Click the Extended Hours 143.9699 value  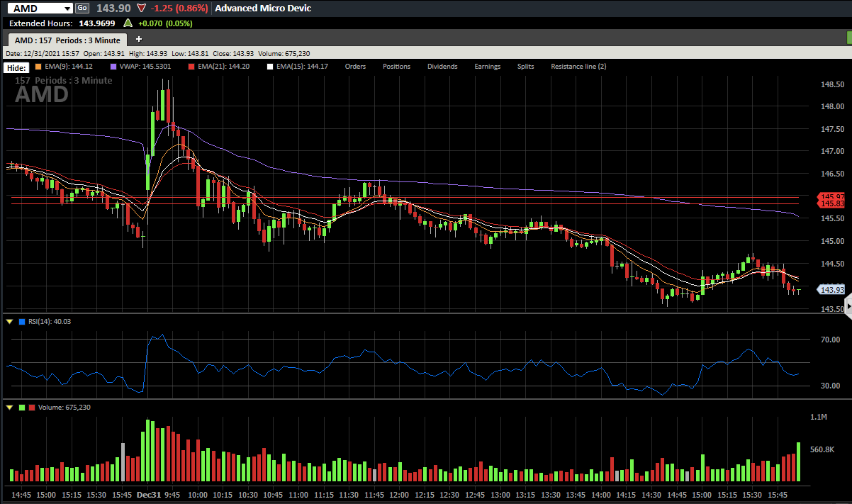(97, 23)
